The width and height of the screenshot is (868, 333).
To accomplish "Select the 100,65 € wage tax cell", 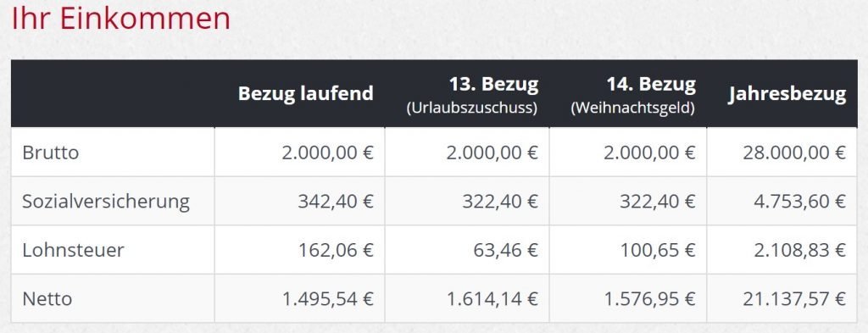I will pyautogui.click(x=658, y=250).
